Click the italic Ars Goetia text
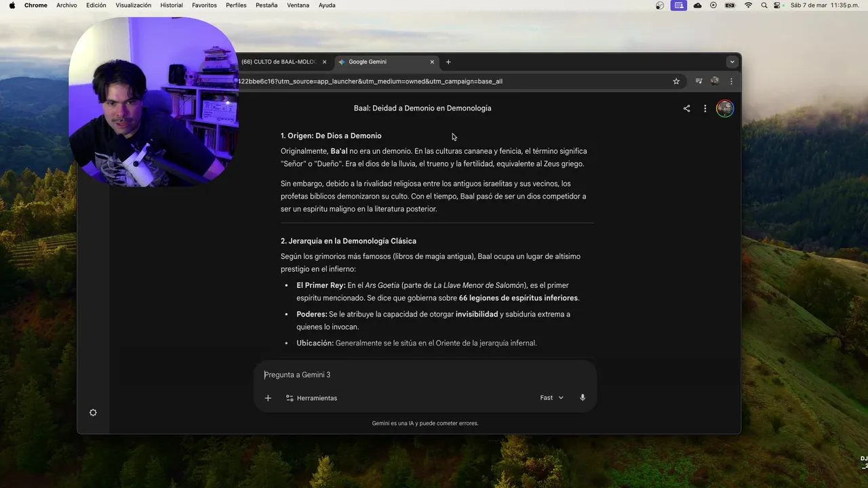The height and width of the screenshot is (488, 868). tap(382, 285)
